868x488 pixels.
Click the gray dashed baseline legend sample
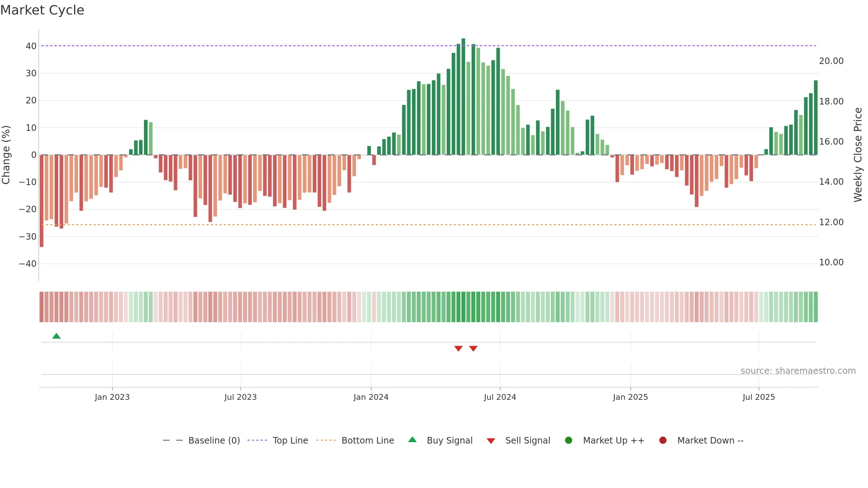click(173, 440)
